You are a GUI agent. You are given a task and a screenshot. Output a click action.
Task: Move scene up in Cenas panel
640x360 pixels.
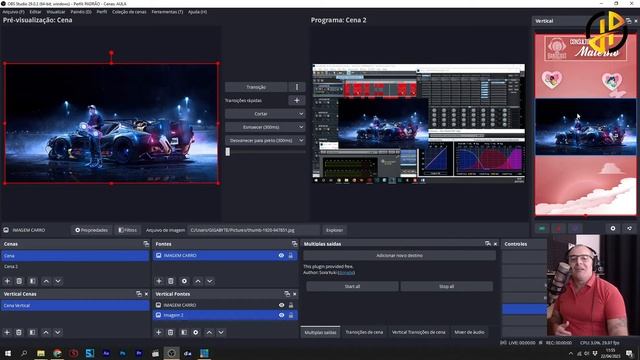46,281
